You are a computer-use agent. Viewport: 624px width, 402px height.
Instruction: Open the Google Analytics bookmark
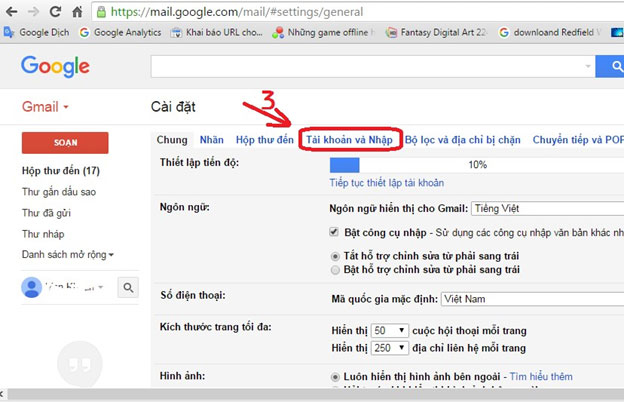(120, 32)
